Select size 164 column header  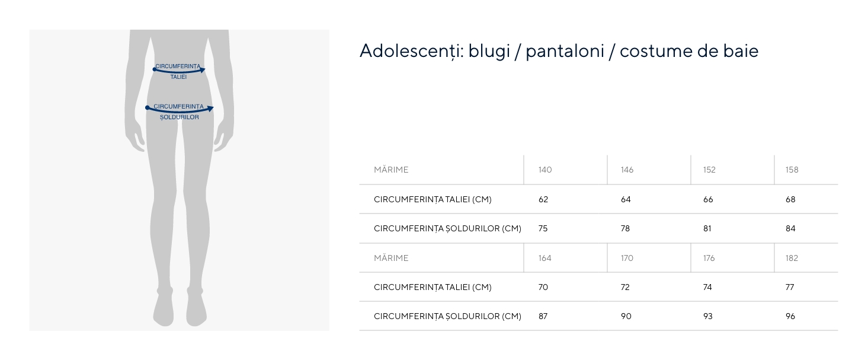(545, 258)
